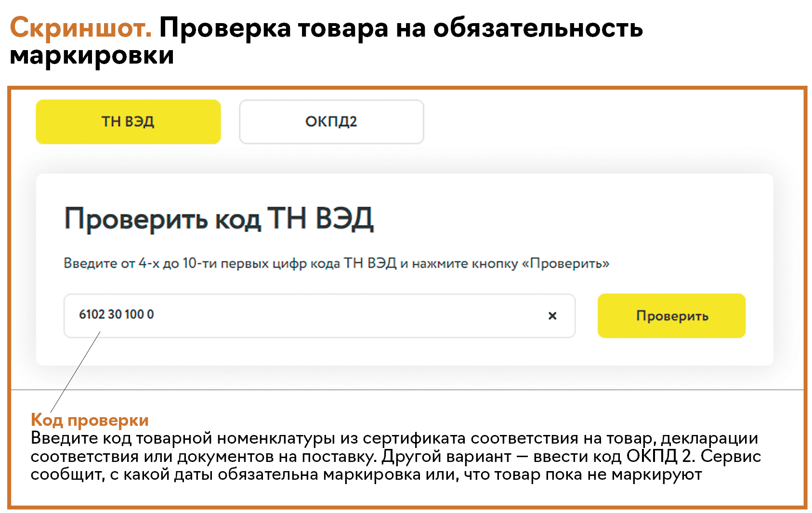
Task: Switch to the ТН ВЭД tab
Action: (x=128, y=122)
